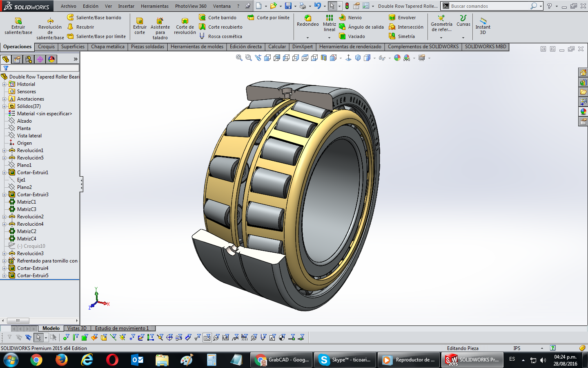Open File Explorer folder in task pane
Screen dimensions: 588x368
tap(583, 92)
